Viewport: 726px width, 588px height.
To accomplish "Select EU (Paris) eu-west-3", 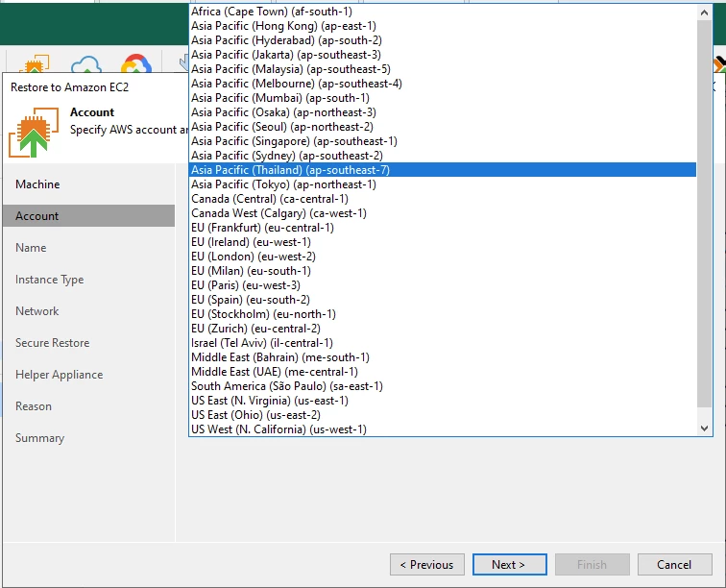I will (443, 285).
